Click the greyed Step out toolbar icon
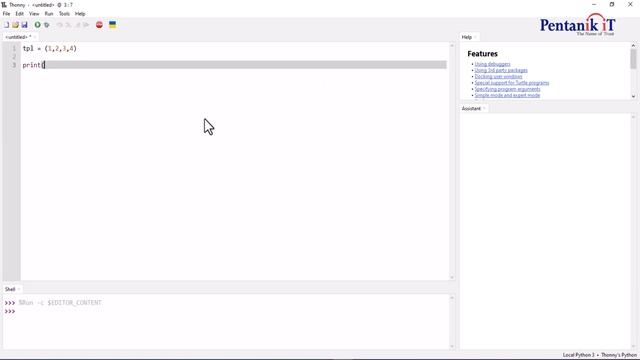The width and height of the screenshot is (640, 360). [77, 25]
